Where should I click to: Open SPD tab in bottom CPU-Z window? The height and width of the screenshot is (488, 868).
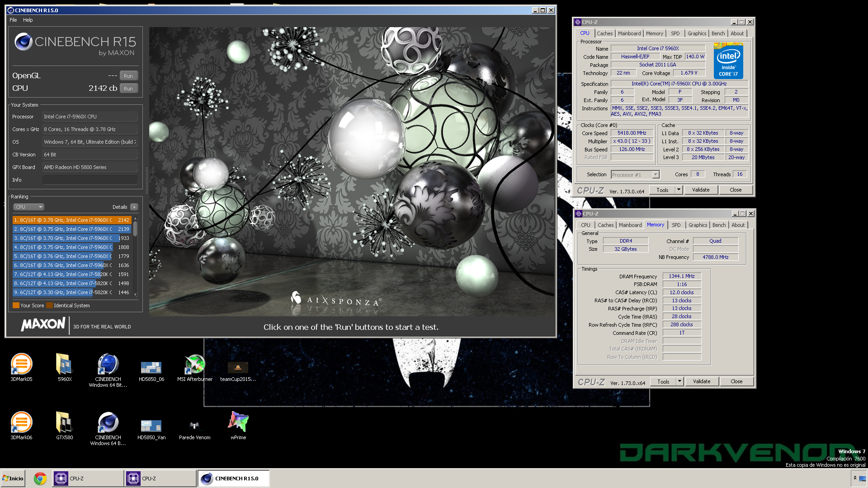[x=676, y=225]
